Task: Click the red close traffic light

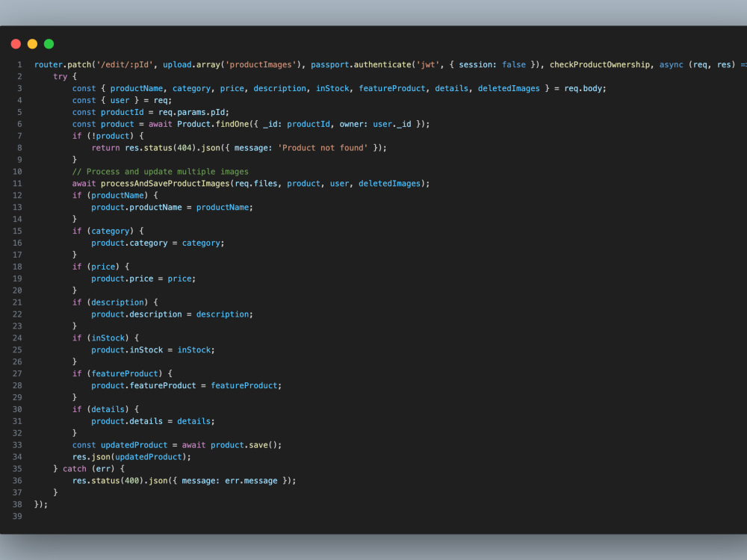Action: pyautogui.click(x=16, y=44)
